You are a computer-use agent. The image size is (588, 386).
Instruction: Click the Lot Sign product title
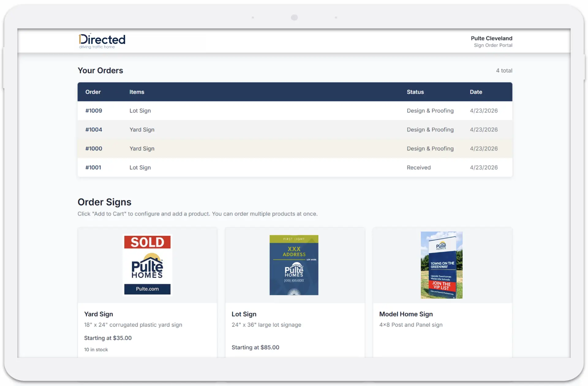[x=244, y=314]
